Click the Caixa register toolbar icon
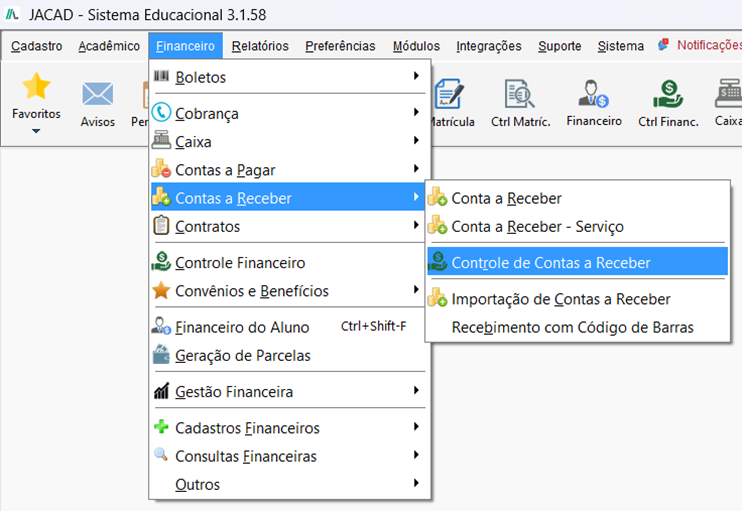 (x=729, y=93)
